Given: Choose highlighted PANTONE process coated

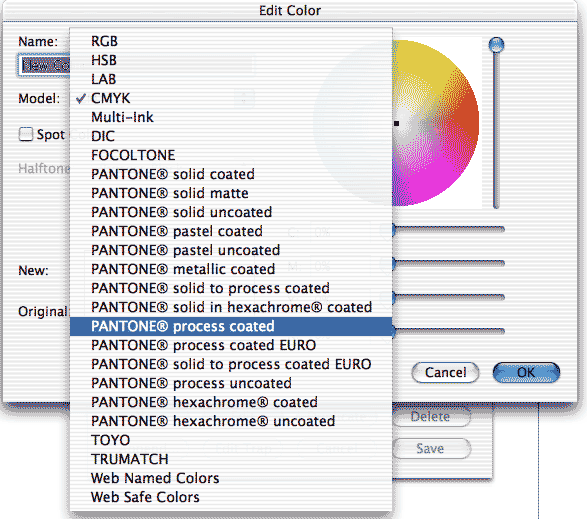Looking at the screenshot, I should tap(231, 327).
